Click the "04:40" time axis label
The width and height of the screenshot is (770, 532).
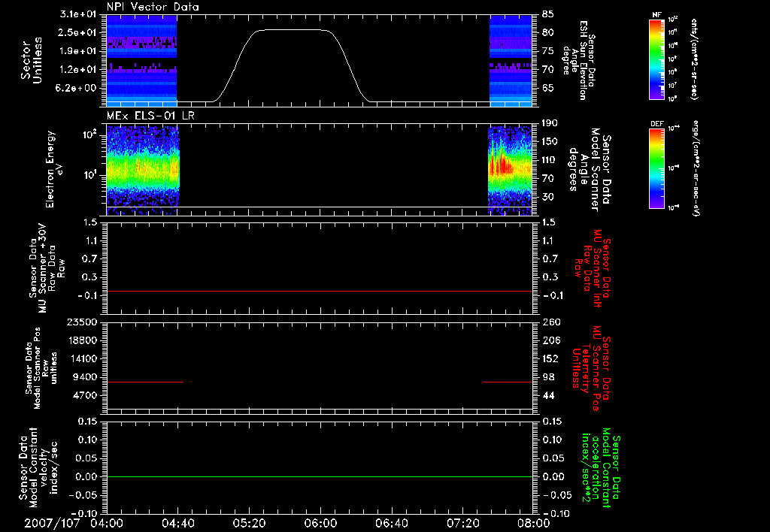click(177, 523)
